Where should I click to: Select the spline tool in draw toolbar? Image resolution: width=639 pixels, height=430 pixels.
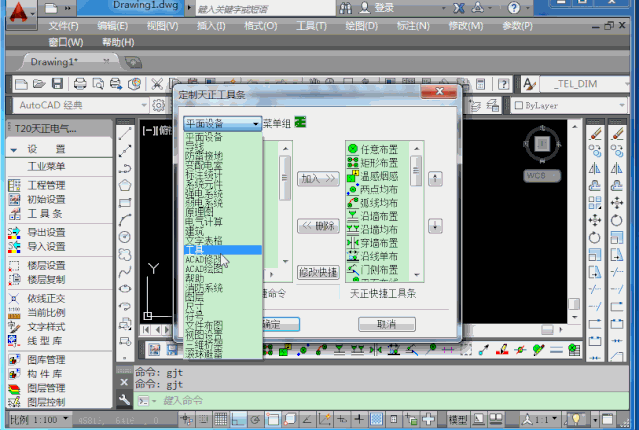tap(125, 271)
